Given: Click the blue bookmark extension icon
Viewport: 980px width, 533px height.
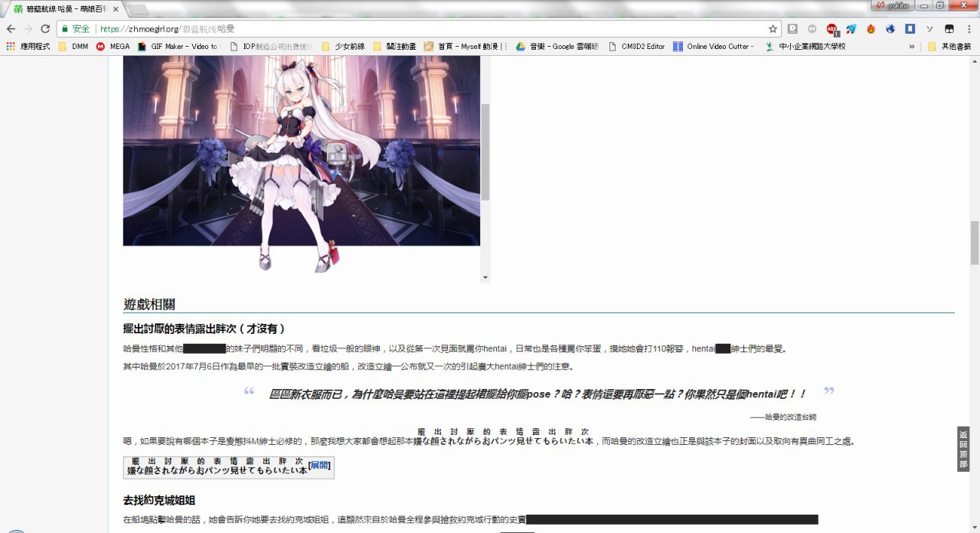Looking at the screenshot, I should (910, 29).
